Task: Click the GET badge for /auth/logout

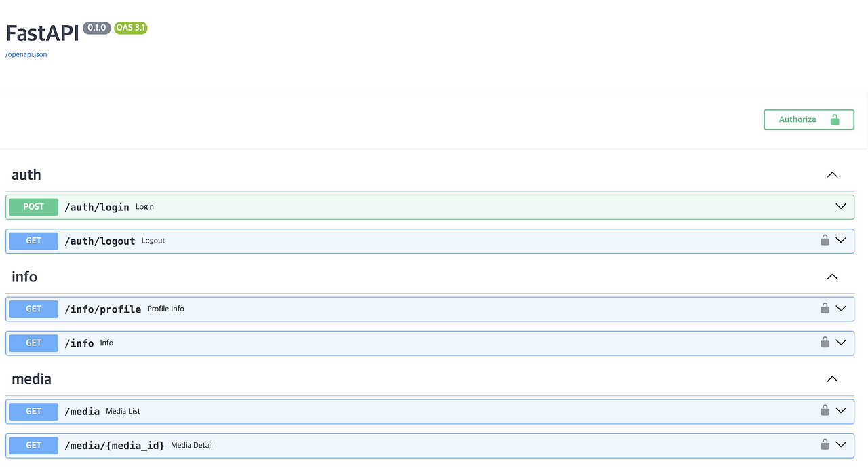Action: (x=34, y=241)
